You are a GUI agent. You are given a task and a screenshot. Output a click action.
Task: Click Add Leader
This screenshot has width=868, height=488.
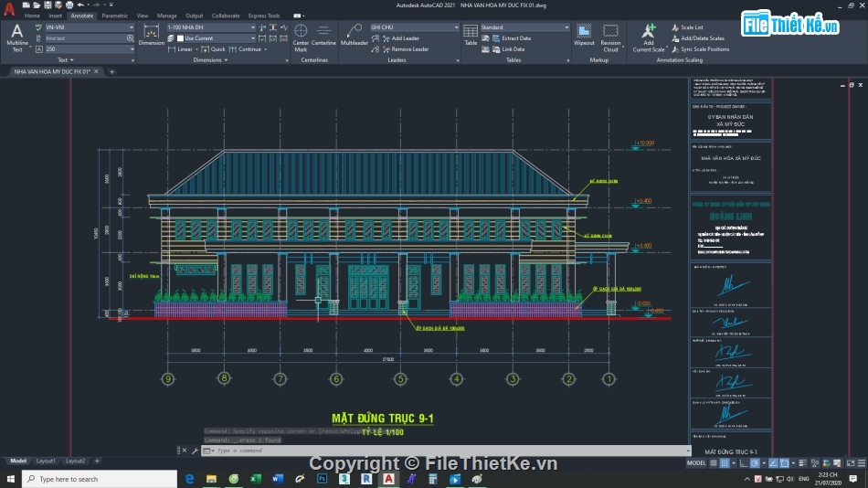401,38
